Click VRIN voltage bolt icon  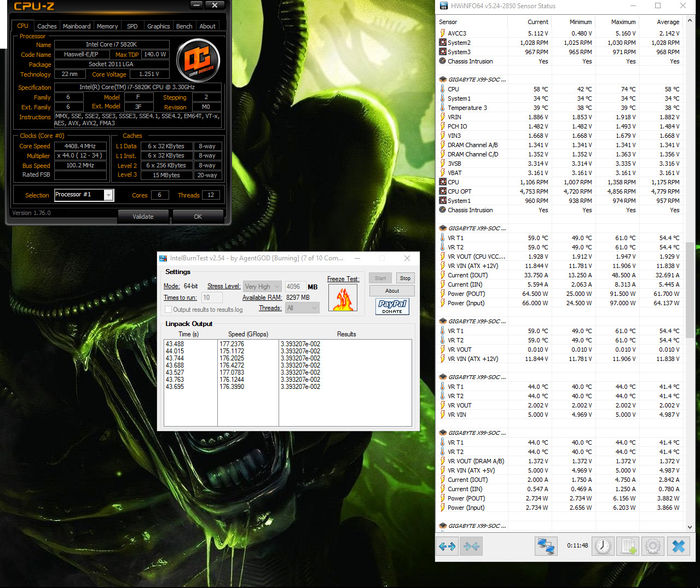[x=442, y=117]
